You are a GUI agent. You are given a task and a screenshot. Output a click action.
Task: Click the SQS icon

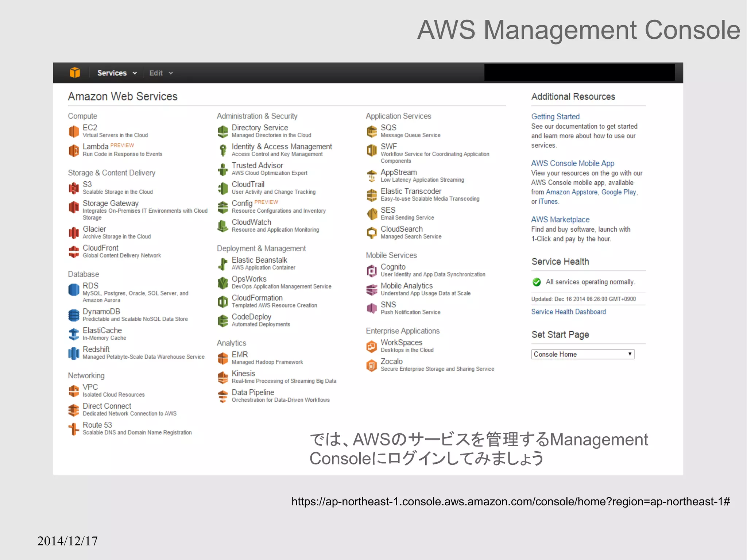372,131
